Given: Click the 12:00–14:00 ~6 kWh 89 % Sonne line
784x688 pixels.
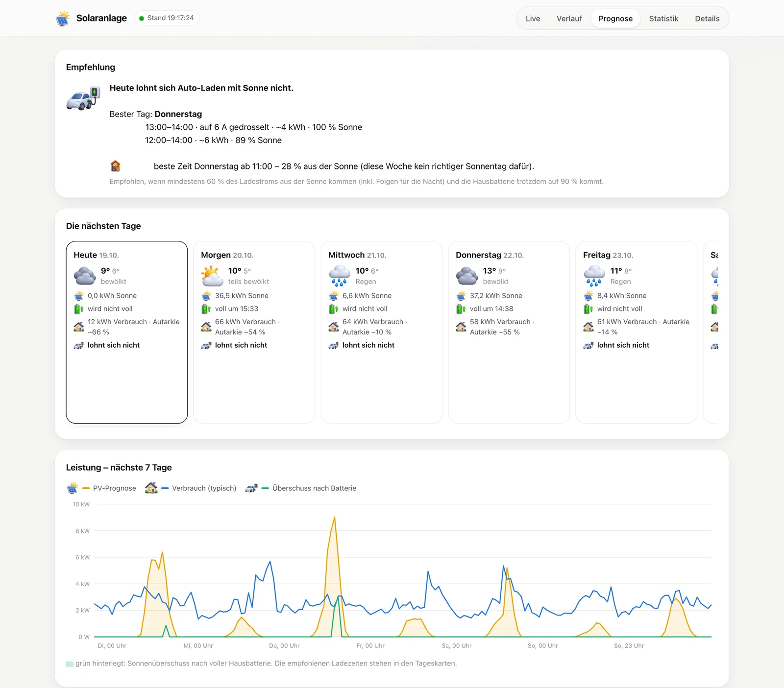Looking at the screenshot, I should pos(213,140).
